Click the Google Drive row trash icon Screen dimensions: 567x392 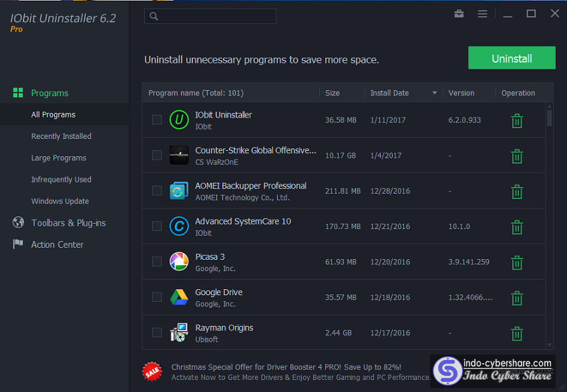click(x=517, y=298)
